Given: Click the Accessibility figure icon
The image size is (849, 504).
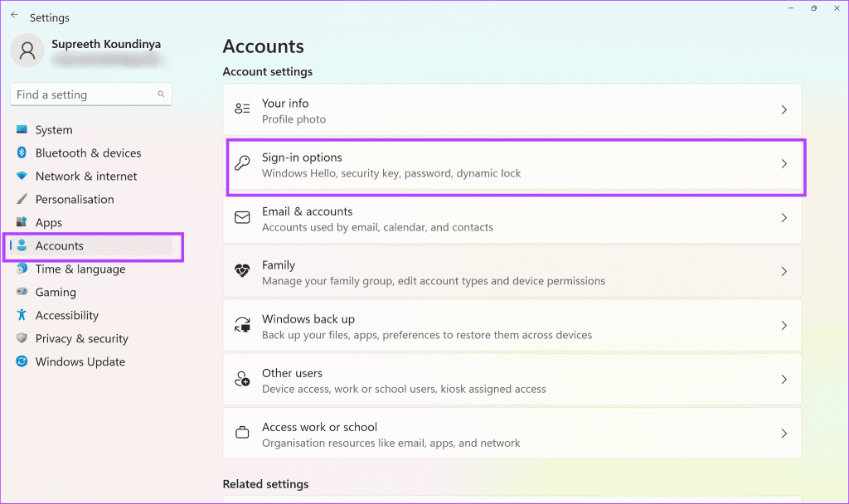Looking at the screenshot, I should pyautogui.click(x=22, y=316).
